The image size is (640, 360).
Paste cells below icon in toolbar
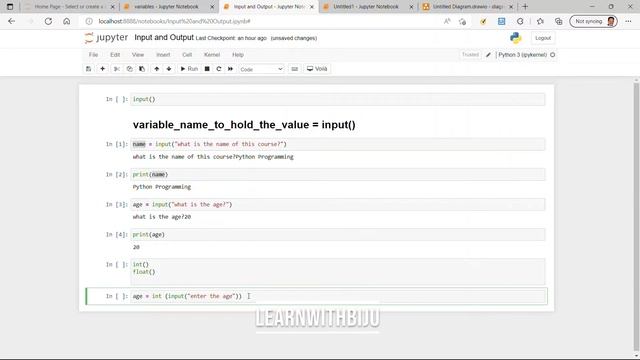click(x=142, y=69)
